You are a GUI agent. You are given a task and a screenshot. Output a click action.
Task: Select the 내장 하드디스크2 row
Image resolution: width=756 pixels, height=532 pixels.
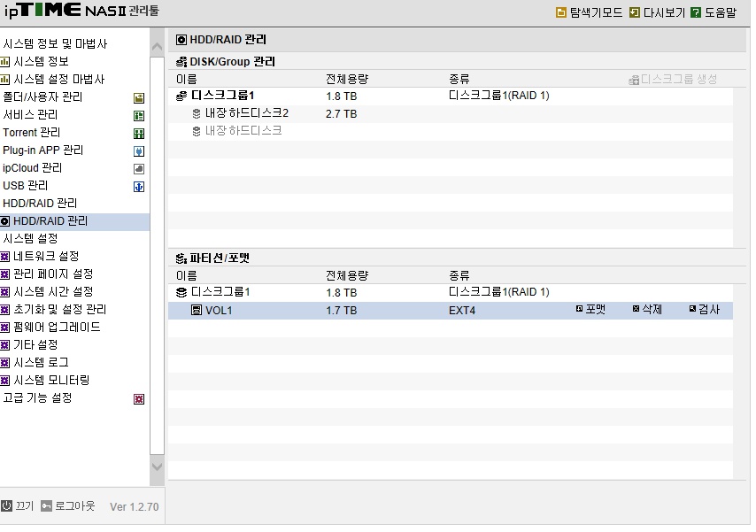point(451,114)
